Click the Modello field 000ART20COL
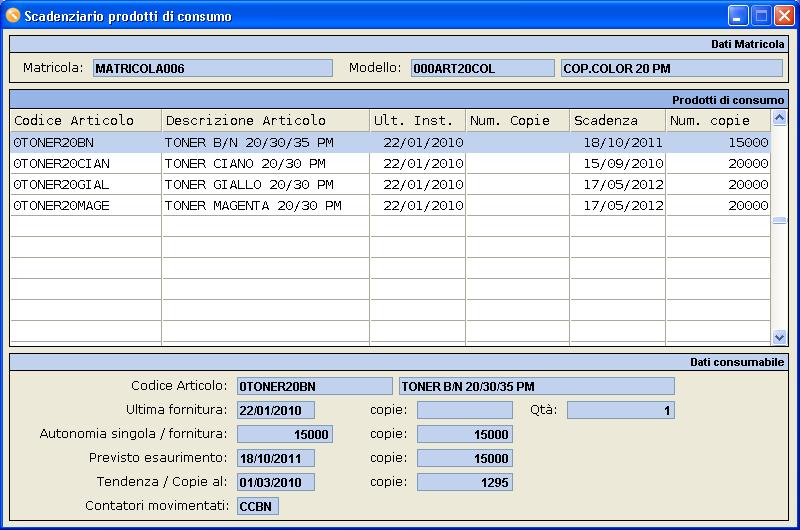 (x=483, y=68)
